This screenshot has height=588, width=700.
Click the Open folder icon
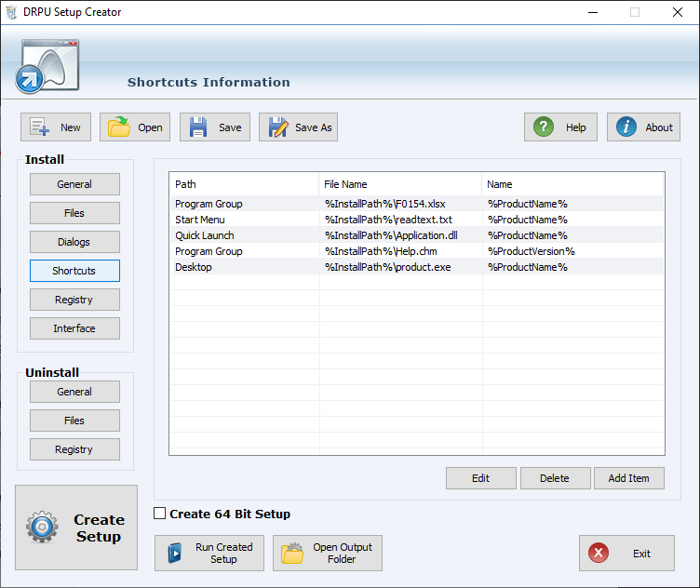(119, 127)
